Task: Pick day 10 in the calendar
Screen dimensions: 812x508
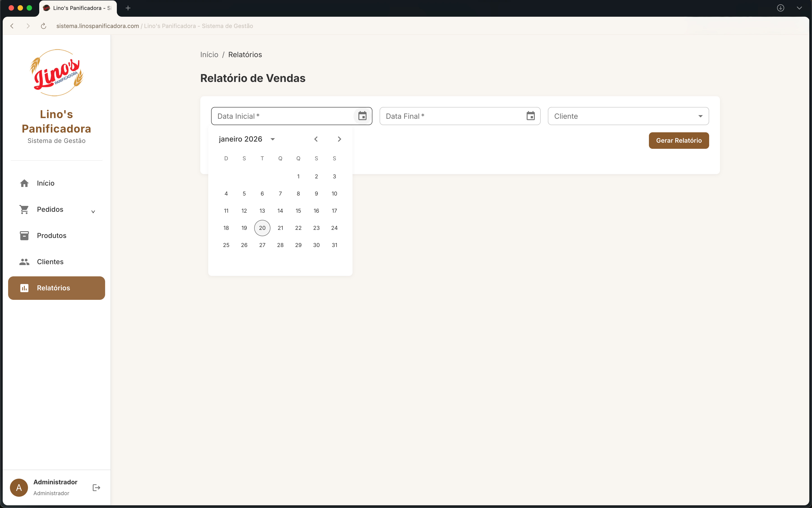Action: point(334,193)
